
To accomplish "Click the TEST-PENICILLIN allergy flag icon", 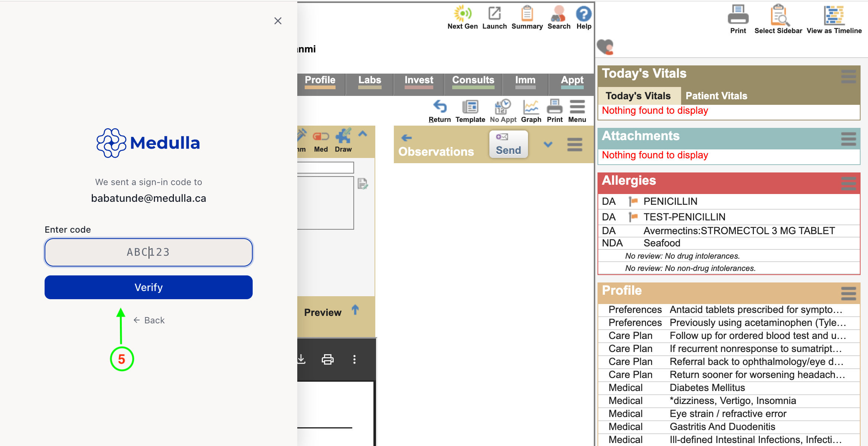I will coord(633,217).
